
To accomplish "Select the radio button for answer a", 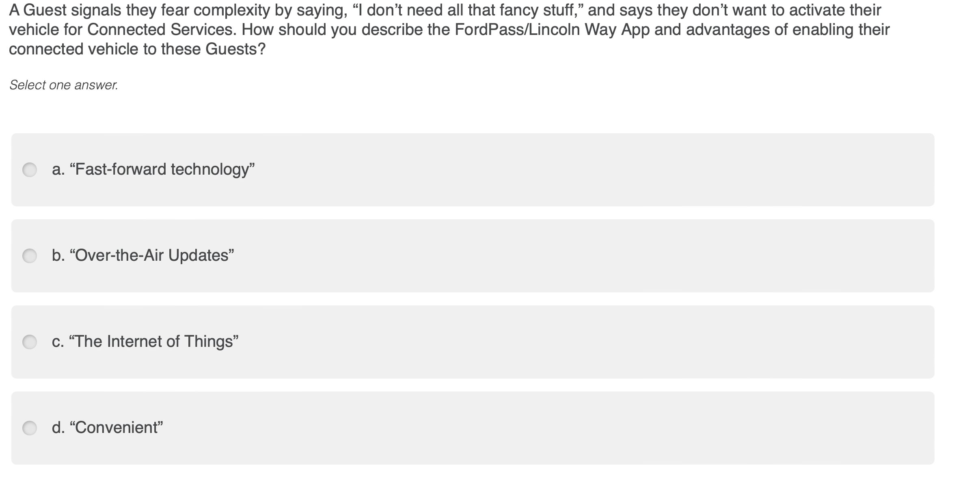I will [30, 170].
